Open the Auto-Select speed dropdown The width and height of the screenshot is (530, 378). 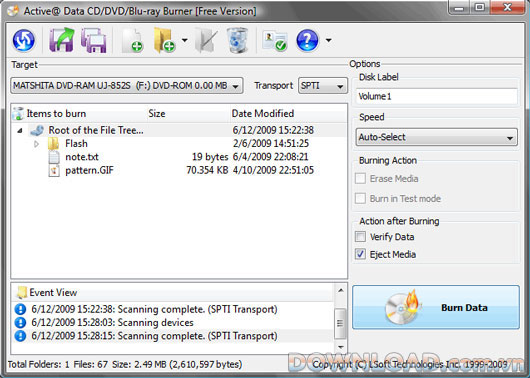click(x=436, y=137)
